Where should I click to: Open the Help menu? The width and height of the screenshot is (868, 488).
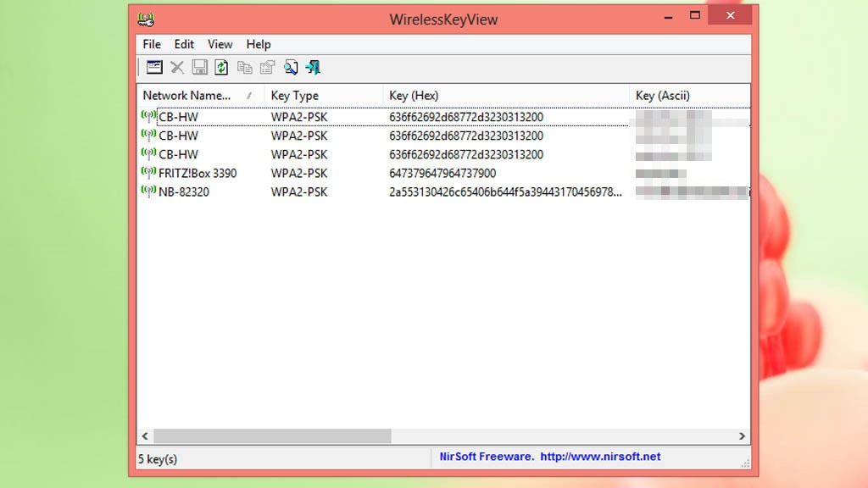[258, 44]
